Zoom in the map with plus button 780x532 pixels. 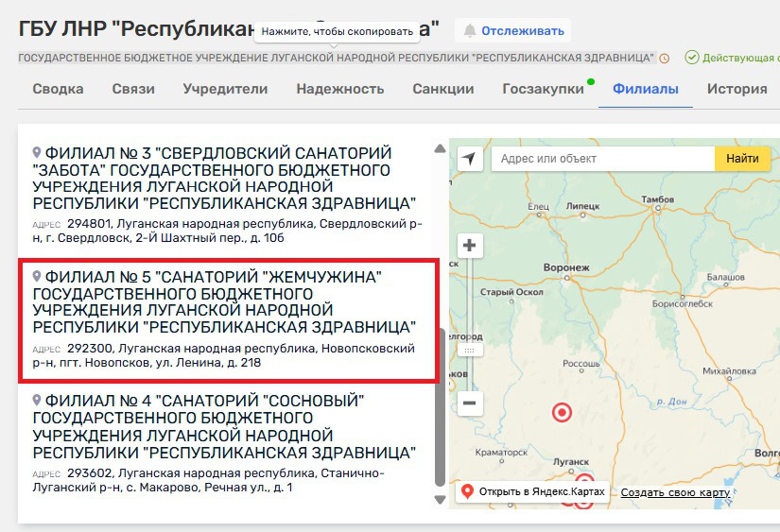pyautogui.click(x=470, y=245)
